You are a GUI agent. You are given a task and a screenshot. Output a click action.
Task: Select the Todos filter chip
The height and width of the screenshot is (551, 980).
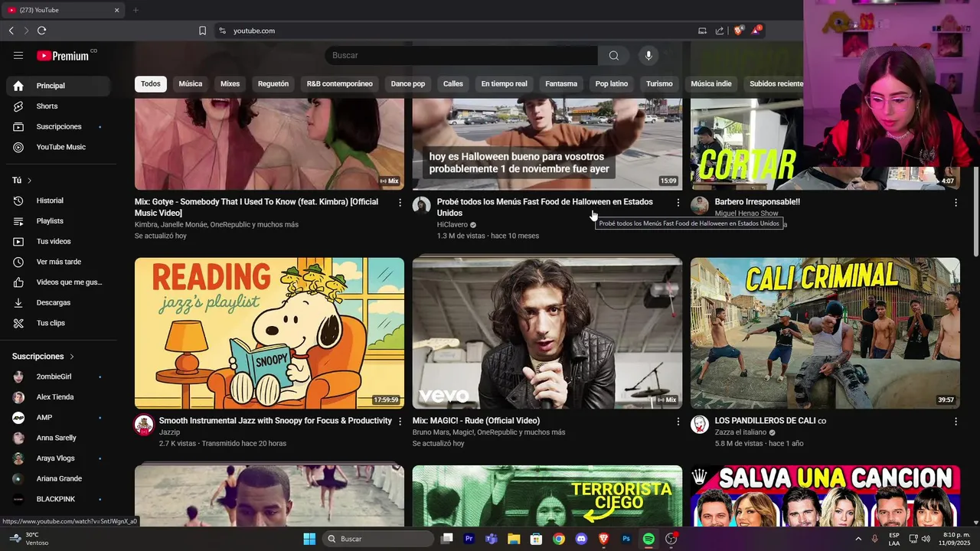click(x=151, y=84)
